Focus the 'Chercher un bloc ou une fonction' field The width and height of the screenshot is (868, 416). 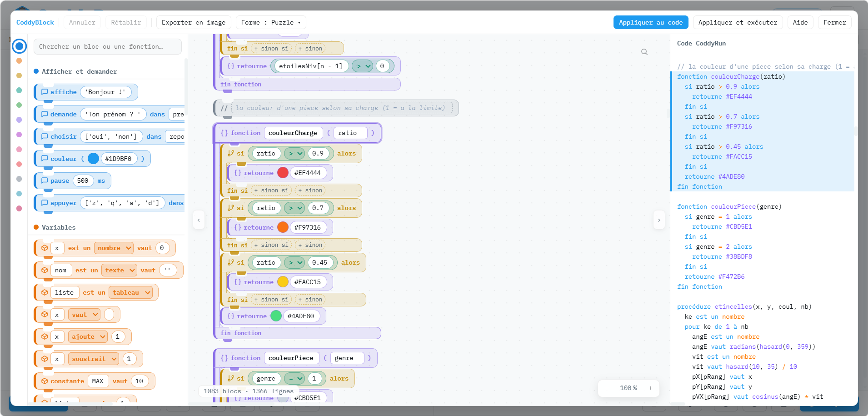(108, 46)
